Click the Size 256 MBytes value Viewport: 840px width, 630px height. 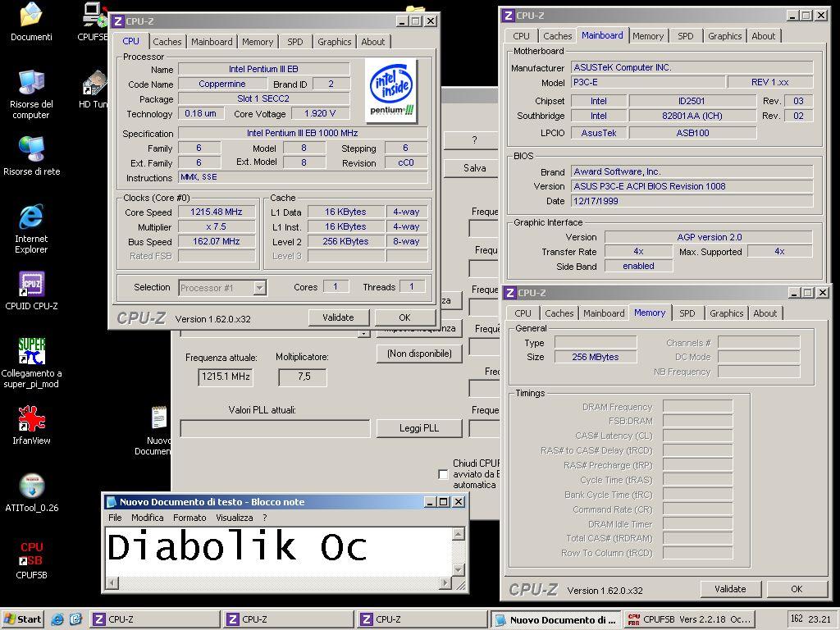point(596,357)
